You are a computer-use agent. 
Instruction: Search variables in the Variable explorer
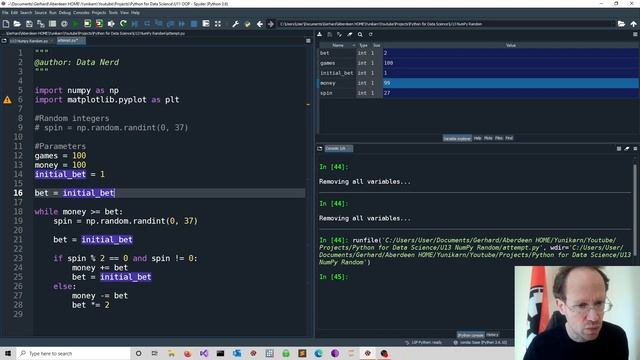tap(360, 35)
